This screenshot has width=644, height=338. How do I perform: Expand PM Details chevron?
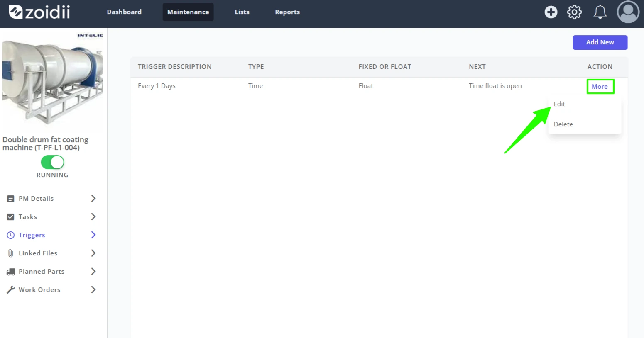pos(93,199)
